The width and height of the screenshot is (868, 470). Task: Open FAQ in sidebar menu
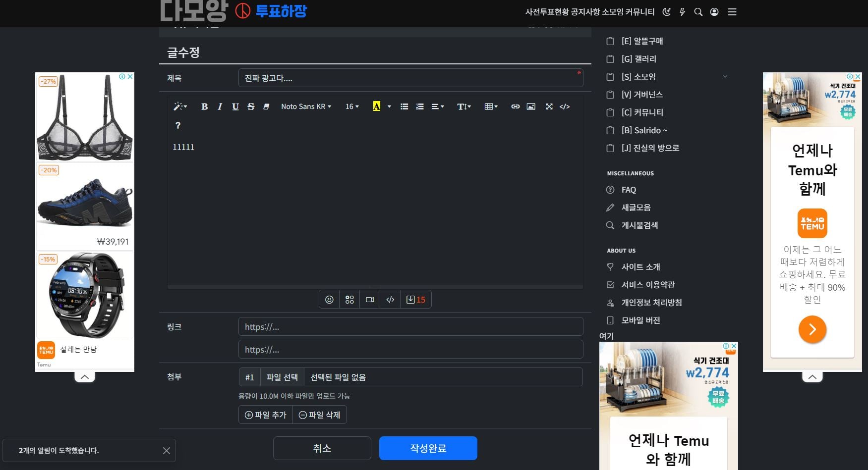[629, 190]
